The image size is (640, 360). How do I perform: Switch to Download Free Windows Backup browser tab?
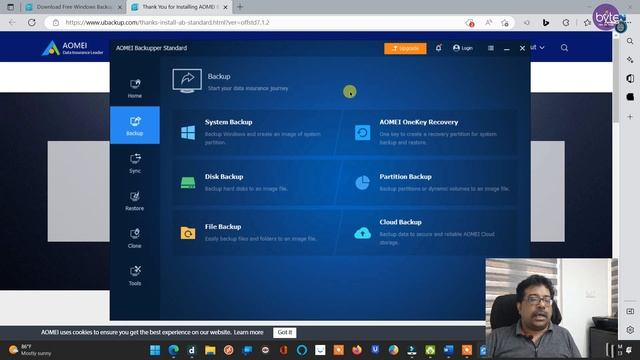coord(74,7)
